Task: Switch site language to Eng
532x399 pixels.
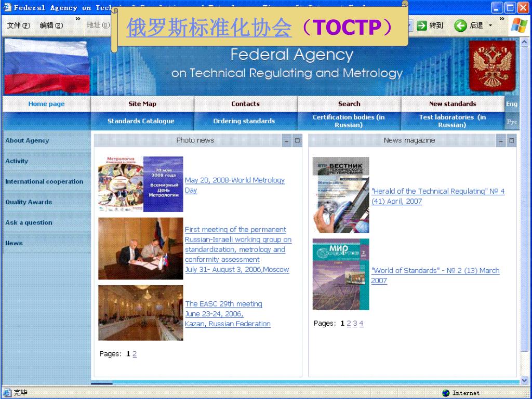Action: pyautogui.click(x=512, y=104)
